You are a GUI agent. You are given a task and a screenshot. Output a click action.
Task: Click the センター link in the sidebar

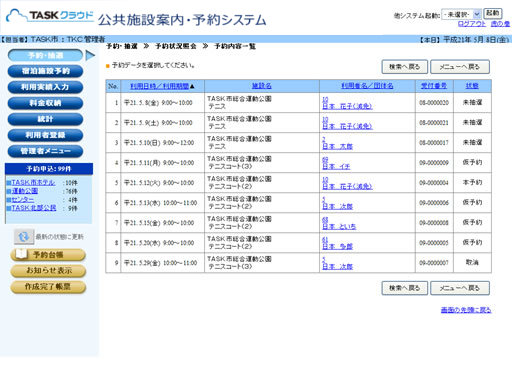[x=23, y=199]
